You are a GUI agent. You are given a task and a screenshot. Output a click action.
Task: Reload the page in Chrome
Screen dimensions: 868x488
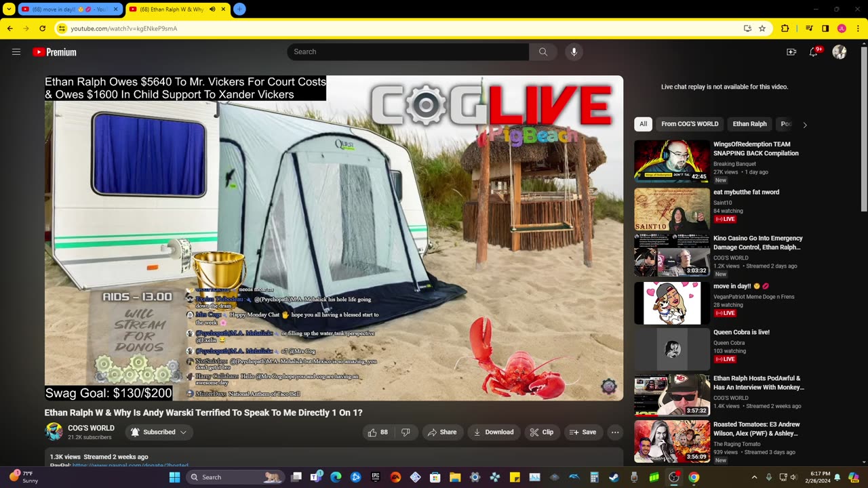(42, 28)
